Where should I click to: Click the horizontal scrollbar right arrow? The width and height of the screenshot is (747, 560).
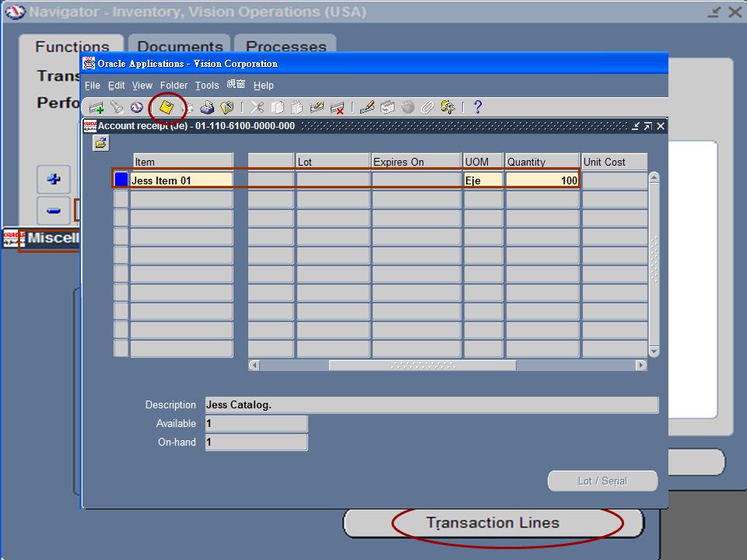click(x=641, y=366)
